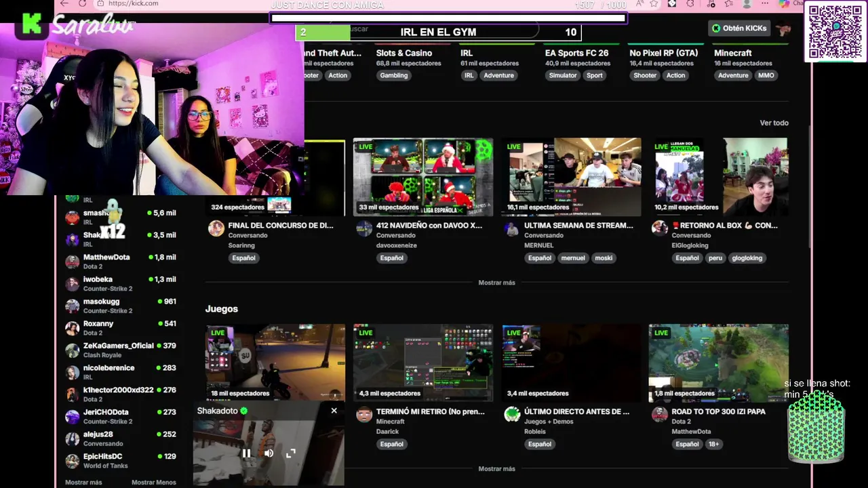
Task: Expand sidebar list with Mostrar más
Action: [x=83, y=483]
